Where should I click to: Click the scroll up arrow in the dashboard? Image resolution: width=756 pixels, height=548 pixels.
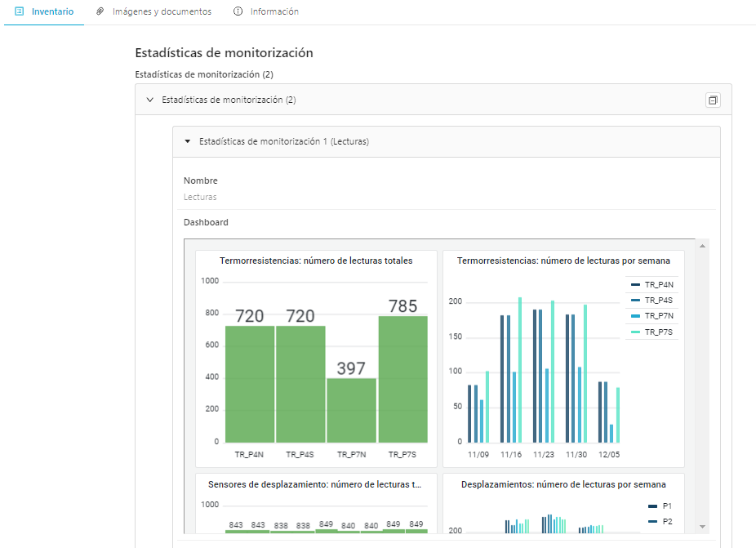coord(702,246)
